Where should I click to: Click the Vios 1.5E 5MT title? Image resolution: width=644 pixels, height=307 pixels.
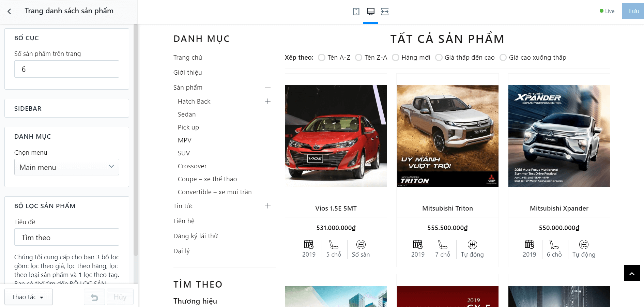coord(336,209)
